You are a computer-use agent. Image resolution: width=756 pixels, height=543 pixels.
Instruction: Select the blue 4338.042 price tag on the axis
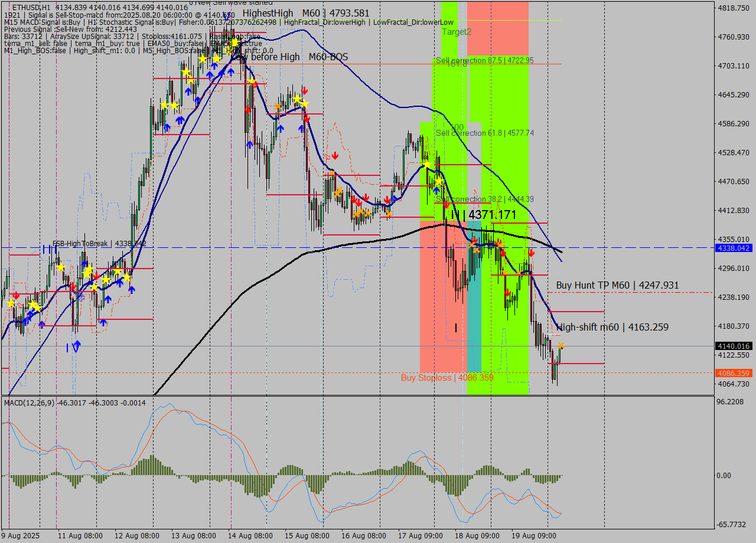pos(734,248)
